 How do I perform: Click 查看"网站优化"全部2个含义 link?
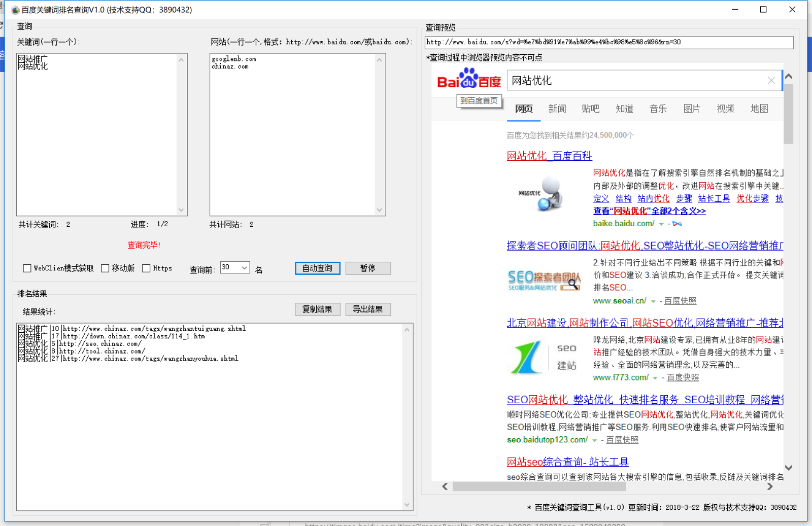coord(650,211)
